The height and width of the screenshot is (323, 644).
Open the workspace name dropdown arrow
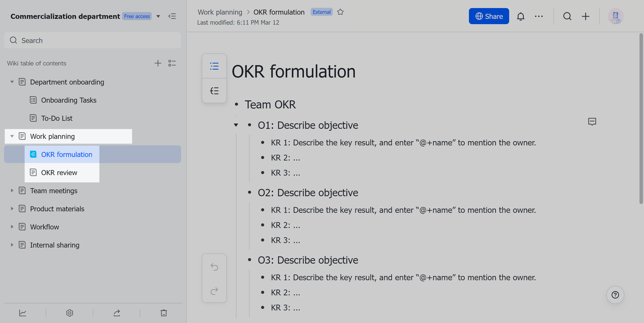tap(158, 16)
